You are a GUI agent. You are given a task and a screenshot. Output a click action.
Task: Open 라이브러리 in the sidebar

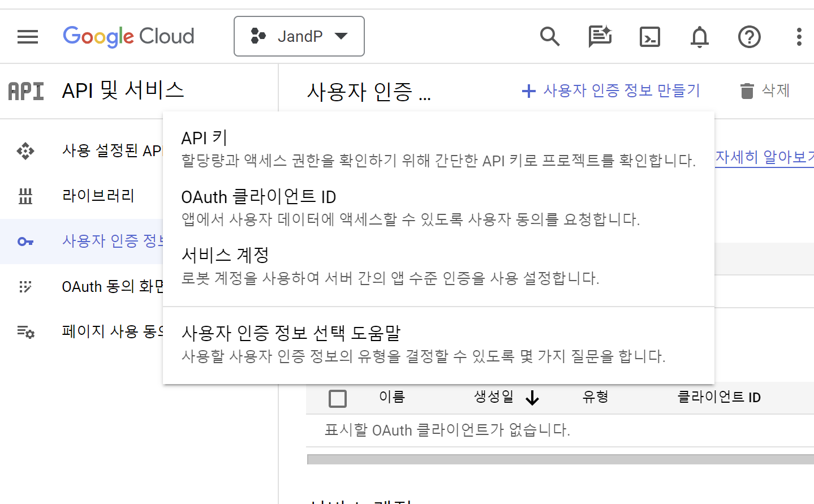[81, 196]
